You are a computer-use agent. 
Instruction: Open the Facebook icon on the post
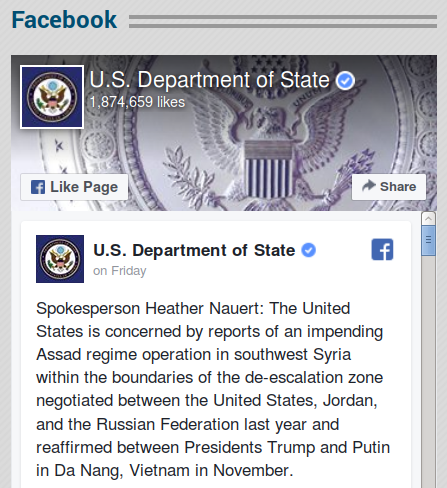[382, 249]
